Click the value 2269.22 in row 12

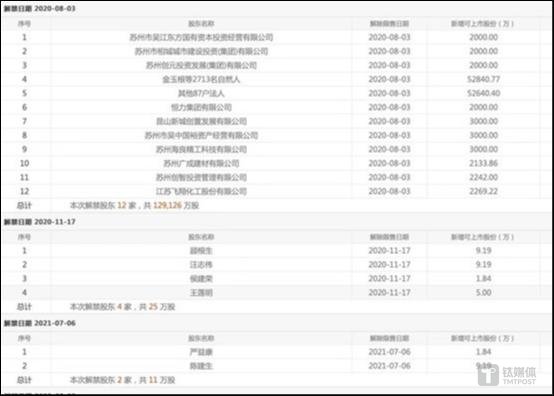click(x=483, y=191)
